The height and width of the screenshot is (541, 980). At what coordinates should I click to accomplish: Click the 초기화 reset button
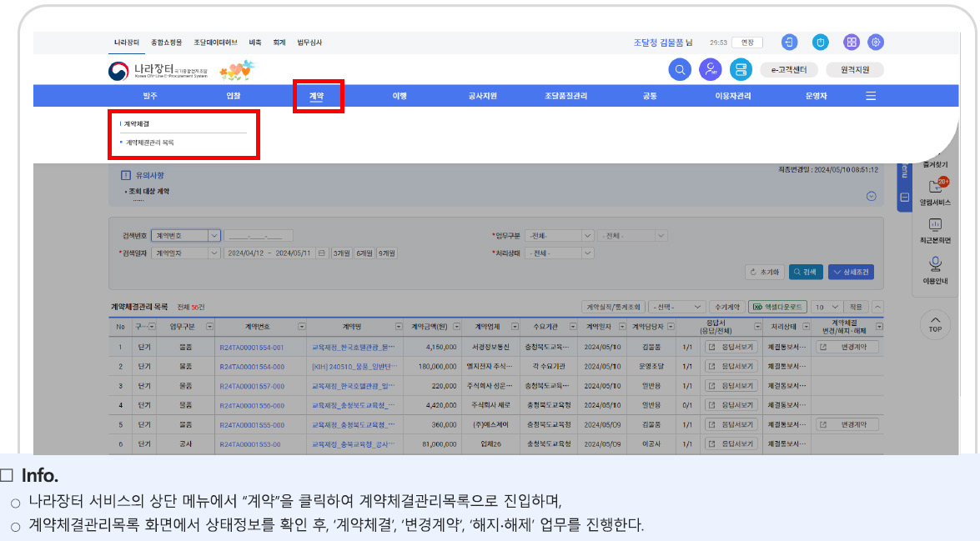point(765,272)
